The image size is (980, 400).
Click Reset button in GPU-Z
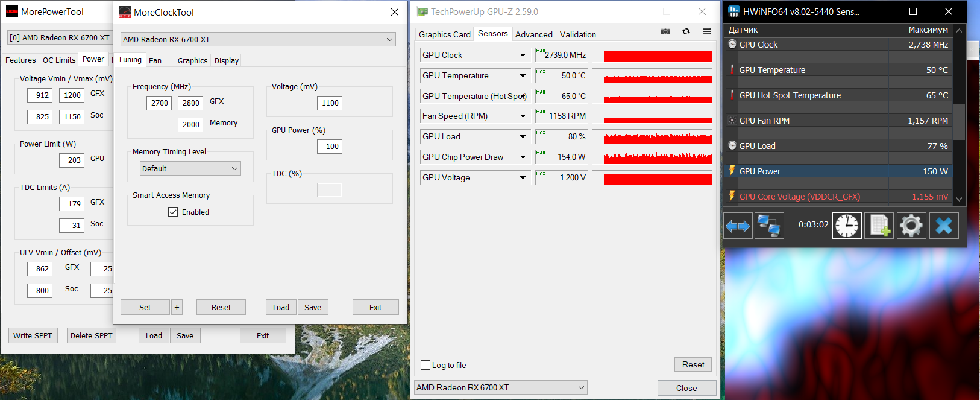(x=693, y=364)
